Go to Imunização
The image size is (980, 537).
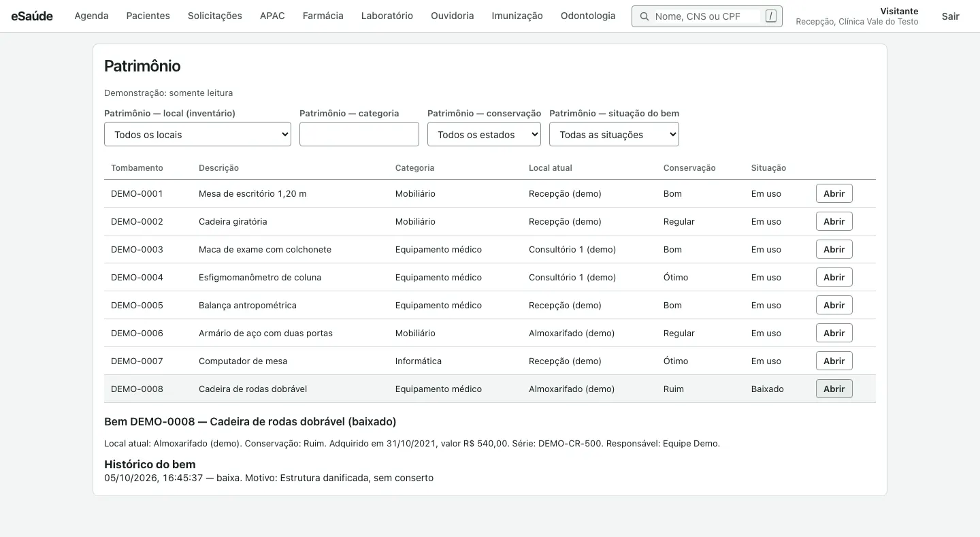coord(517,16)
